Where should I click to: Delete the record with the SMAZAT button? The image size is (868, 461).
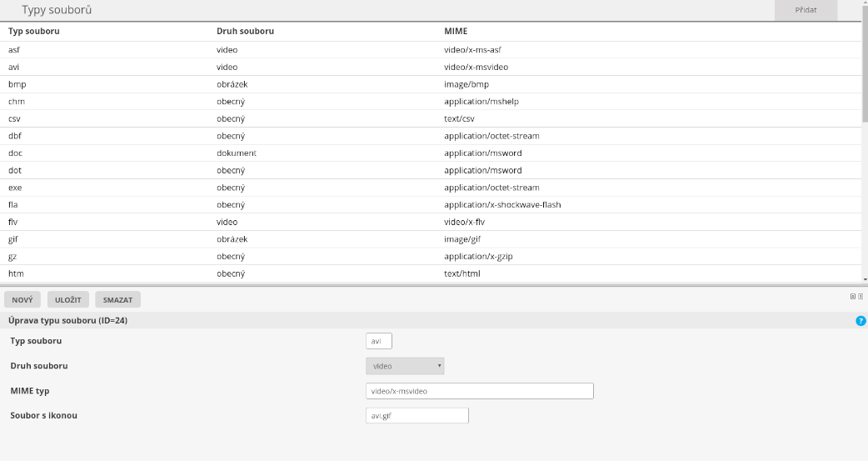pyautogui.click(x=117, y=299)
